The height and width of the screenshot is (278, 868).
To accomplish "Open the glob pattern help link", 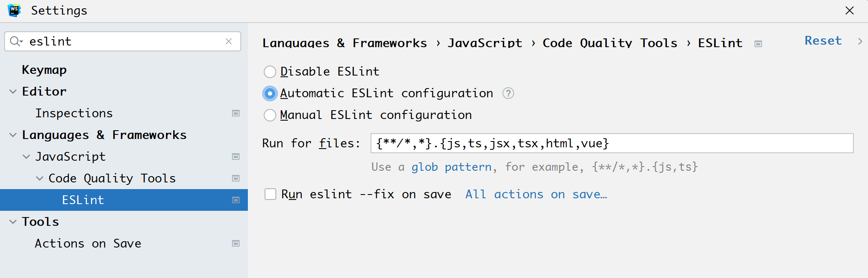I will coord(451,167).
